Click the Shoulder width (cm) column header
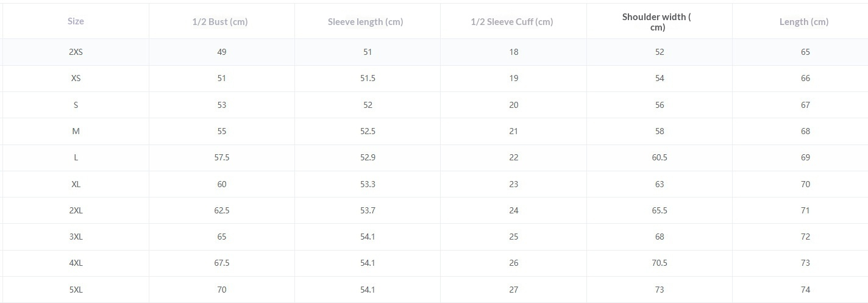Viewport: 868px width, 303px height. (x=656, y=22)
